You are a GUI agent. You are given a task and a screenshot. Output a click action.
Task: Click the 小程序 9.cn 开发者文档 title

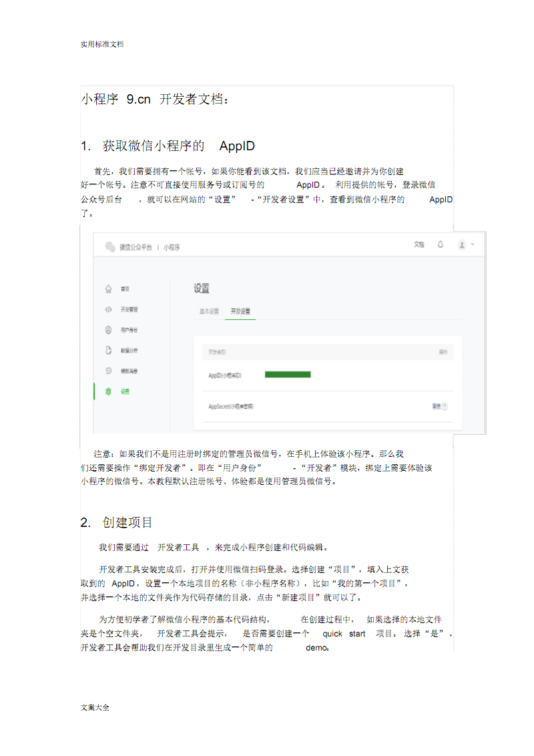[154, 100]
